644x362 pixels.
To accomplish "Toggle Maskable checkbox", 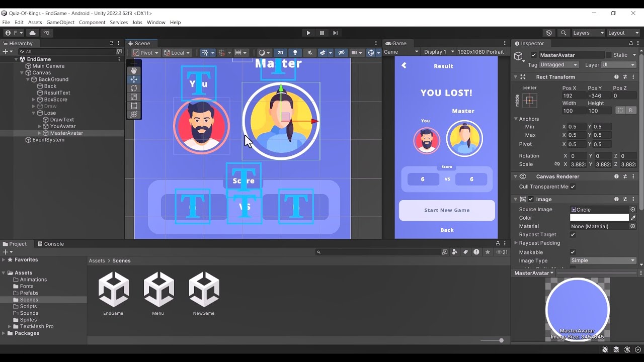I will point(573,252).
